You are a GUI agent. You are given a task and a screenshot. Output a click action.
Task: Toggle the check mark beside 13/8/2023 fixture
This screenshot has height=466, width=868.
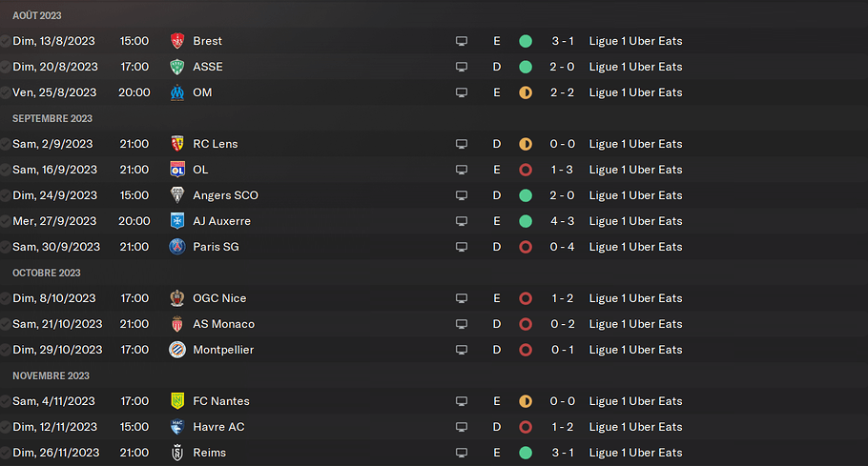tap(7, 41)
